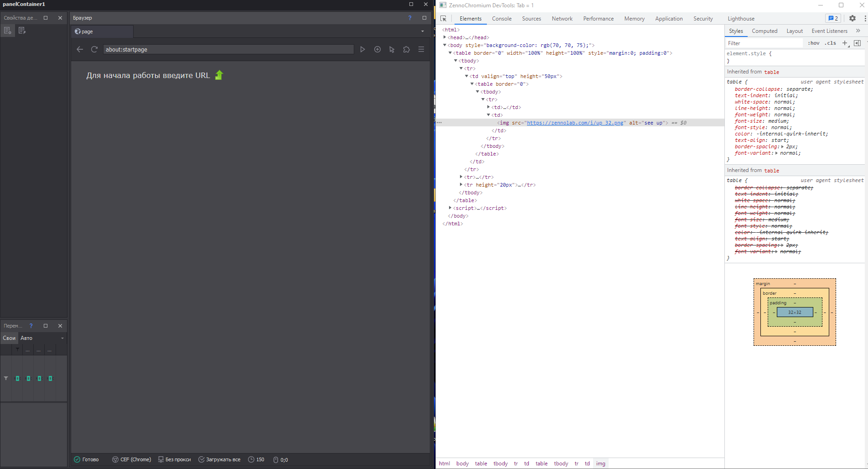The image size is (868, 469).
Task: Switch to the Computed styles tab
Action: [765, 31]
